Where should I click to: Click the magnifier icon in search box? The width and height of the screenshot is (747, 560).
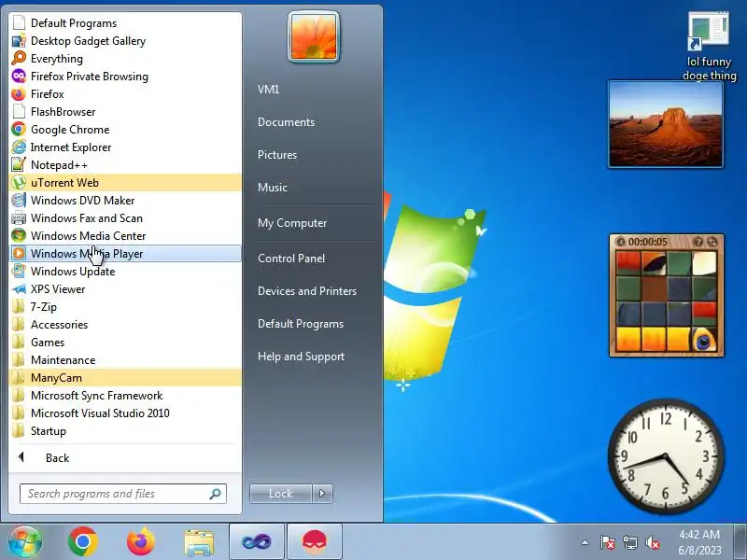[216, 494]
